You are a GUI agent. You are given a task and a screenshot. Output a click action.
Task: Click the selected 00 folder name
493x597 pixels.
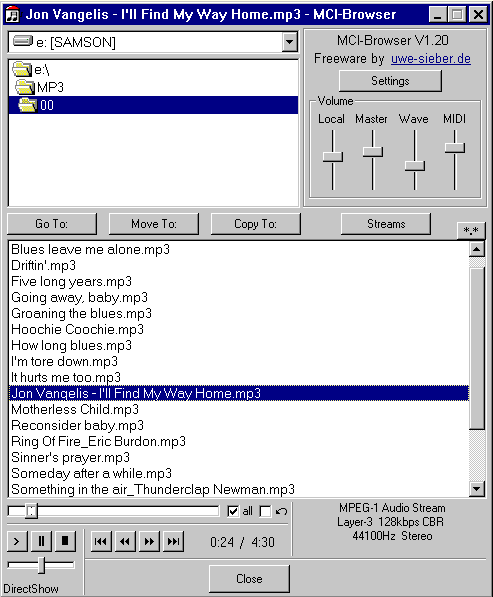[x=47, y=105]
